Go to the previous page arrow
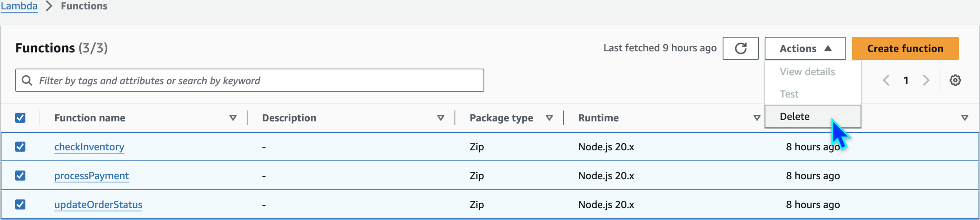Viewport: 980px width, 220px height. (x=886, y=80)
